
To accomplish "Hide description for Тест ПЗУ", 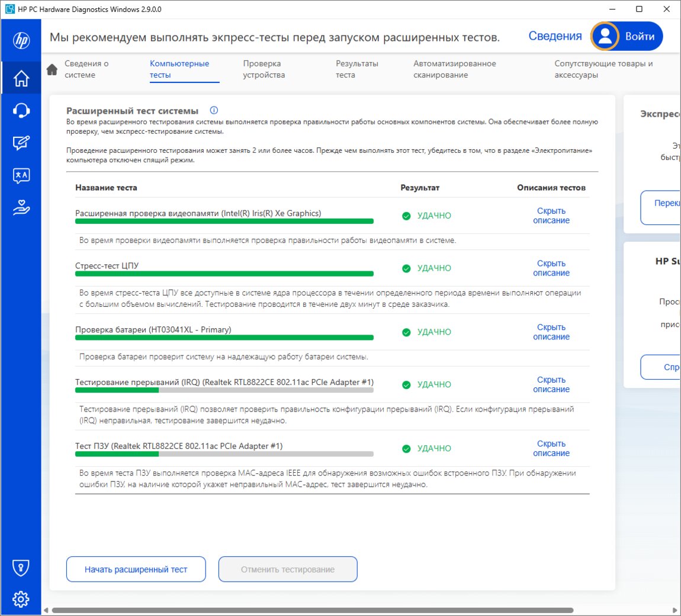I will [551, 448].
